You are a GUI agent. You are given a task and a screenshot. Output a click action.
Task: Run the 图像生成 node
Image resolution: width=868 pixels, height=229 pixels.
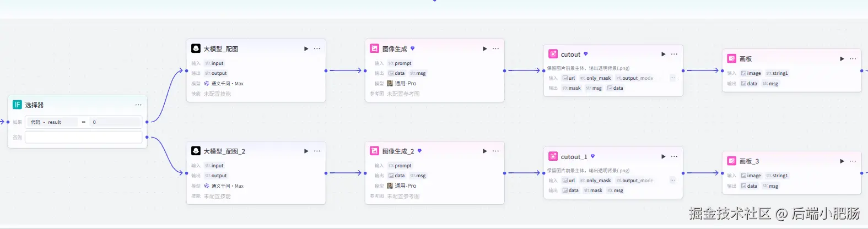[x=485, y=49]
